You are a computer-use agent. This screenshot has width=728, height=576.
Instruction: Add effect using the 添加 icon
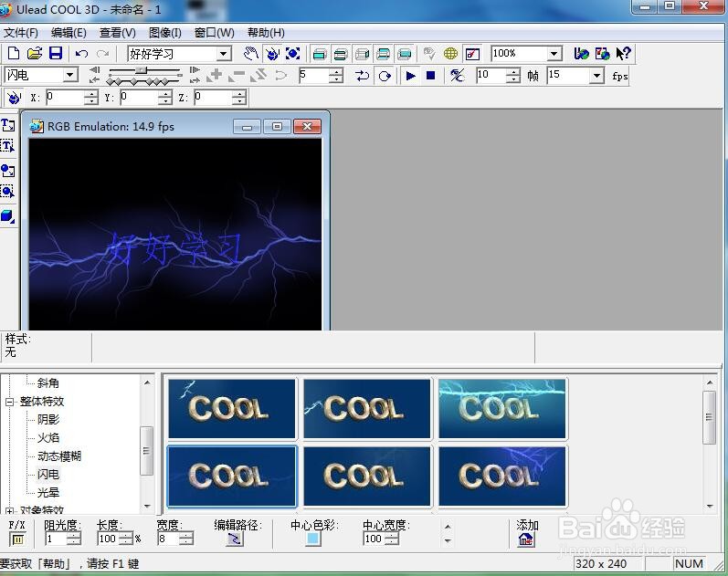(x=526, y=539)
